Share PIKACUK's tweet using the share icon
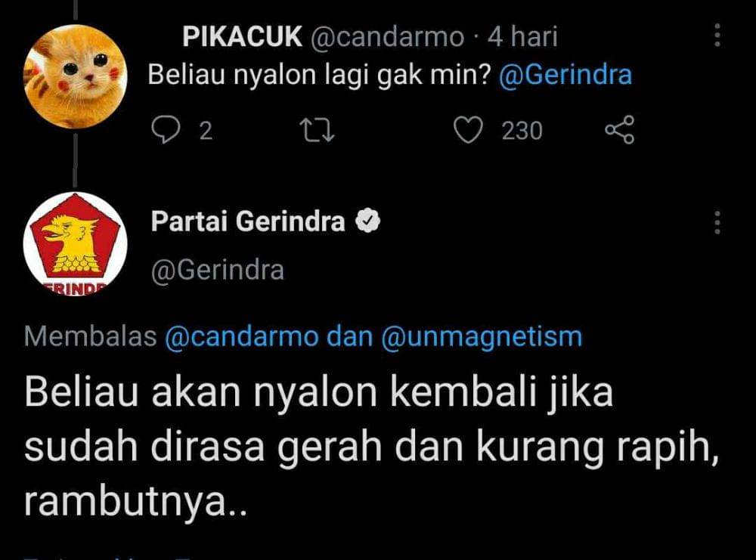Viewport: 756px width, 560px height. tap(619, 131)
